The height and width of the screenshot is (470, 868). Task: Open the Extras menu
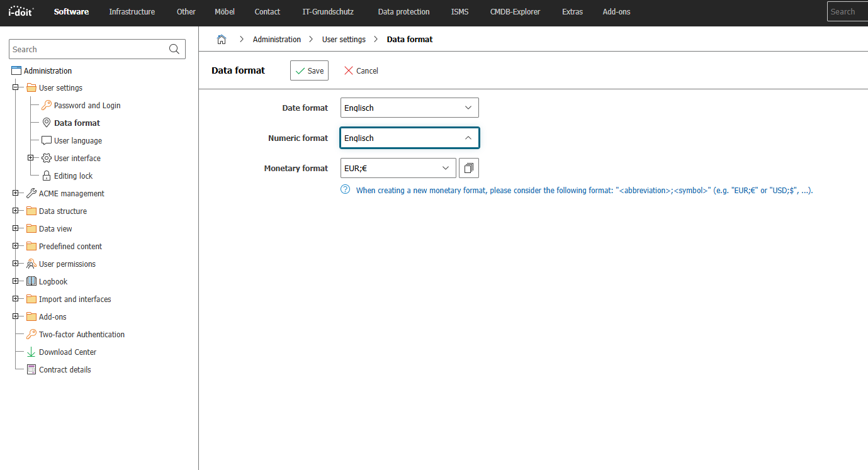tap(572, 12)
